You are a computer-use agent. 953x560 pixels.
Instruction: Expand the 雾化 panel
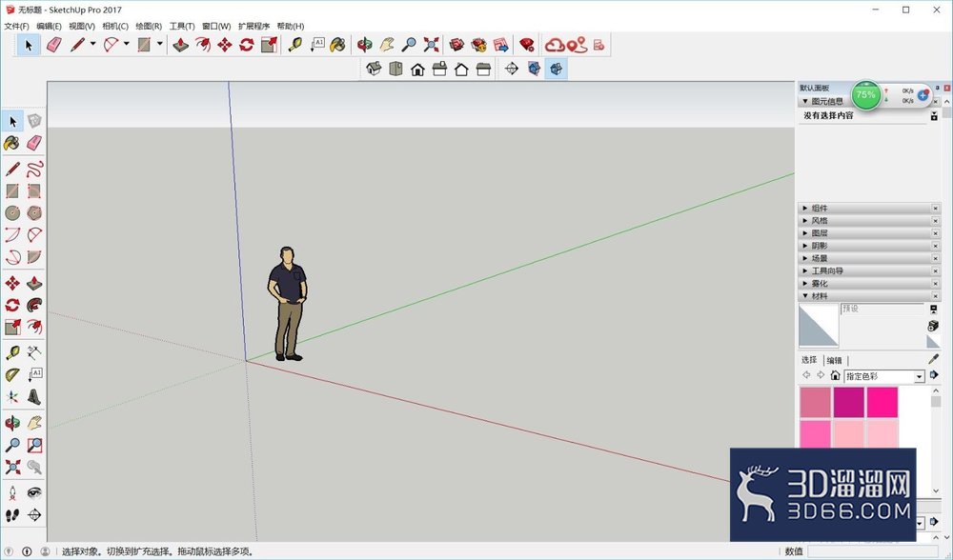(x=869, y=284)
